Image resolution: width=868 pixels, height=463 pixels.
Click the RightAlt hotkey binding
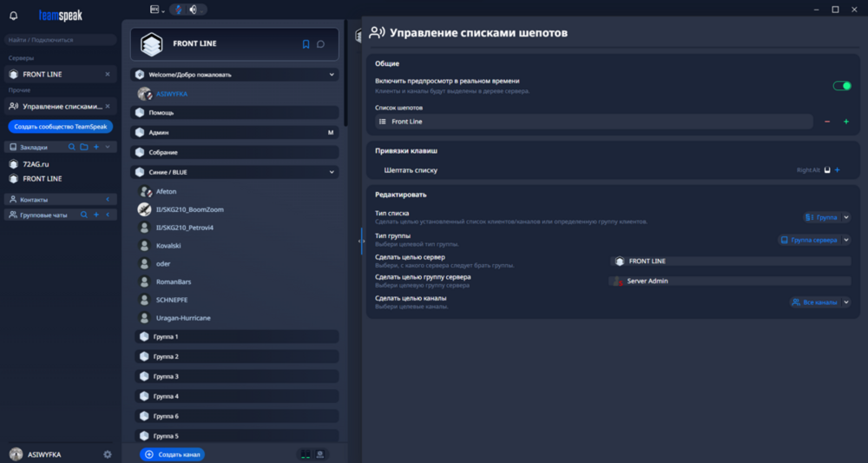pos(808,170)
